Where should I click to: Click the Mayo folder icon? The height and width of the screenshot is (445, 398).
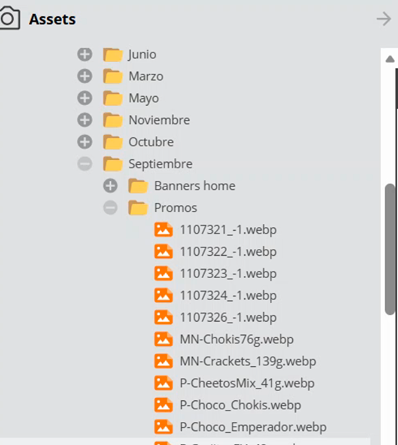(x=113, y=98)
